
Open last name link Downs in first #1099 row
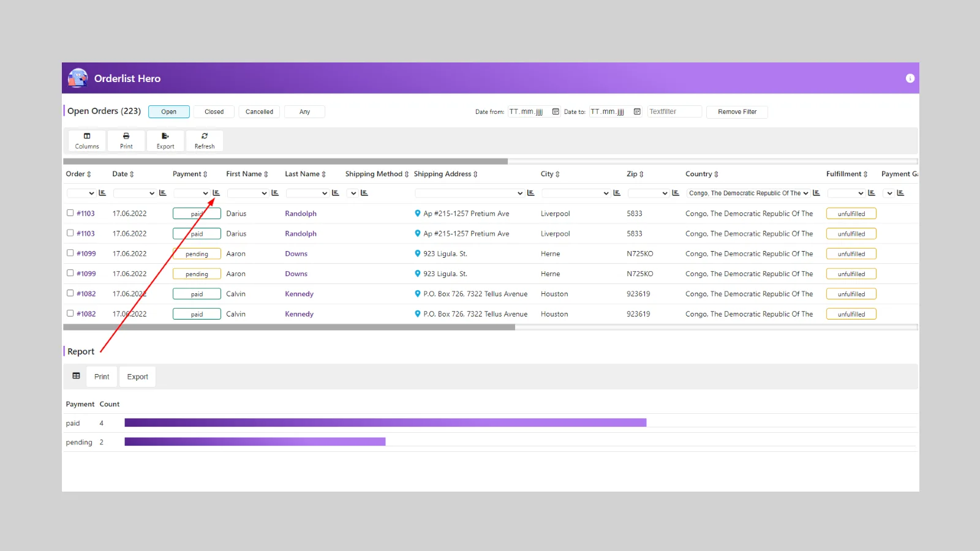click(296, 253)
